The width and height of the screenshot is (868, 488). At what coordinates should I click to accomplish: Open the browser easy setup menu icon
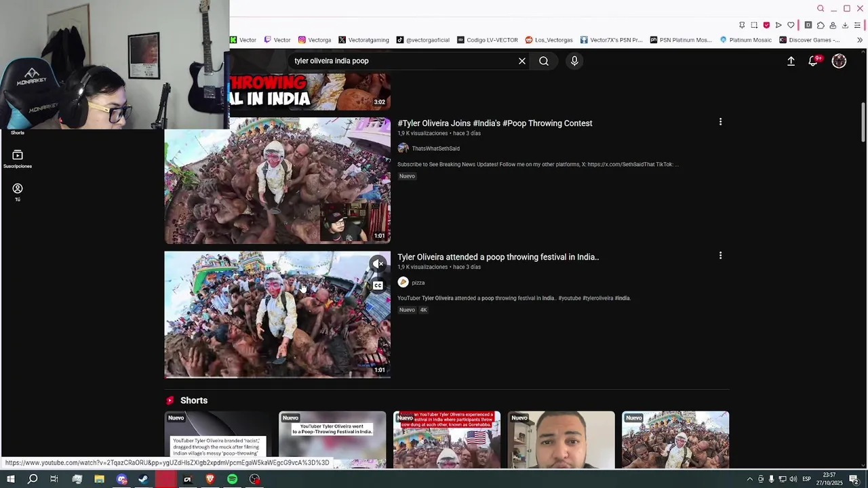857,25
